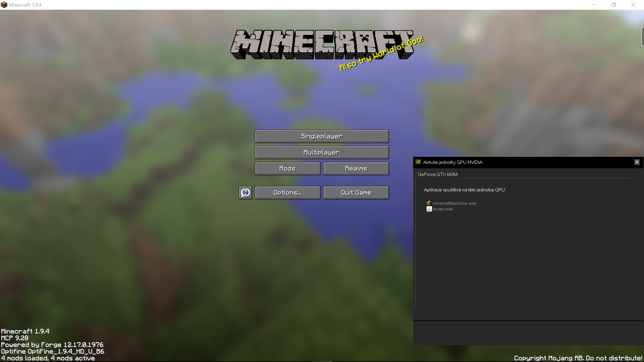Restore down the Minecraft window
The width and height of the screenshot is (644, 362).
click(x=613, y=5)
